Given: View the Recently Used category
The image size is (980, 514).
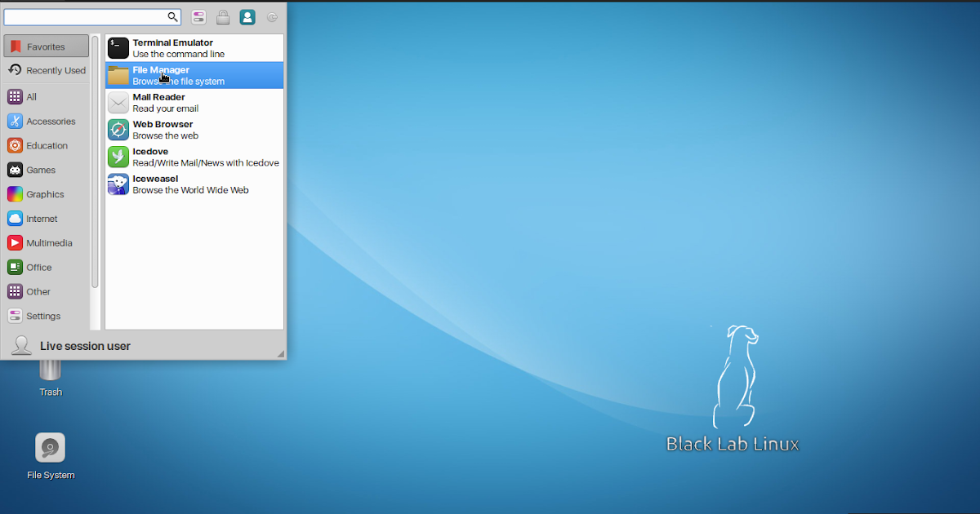Looking at the screenshot, I should point(46,70).
